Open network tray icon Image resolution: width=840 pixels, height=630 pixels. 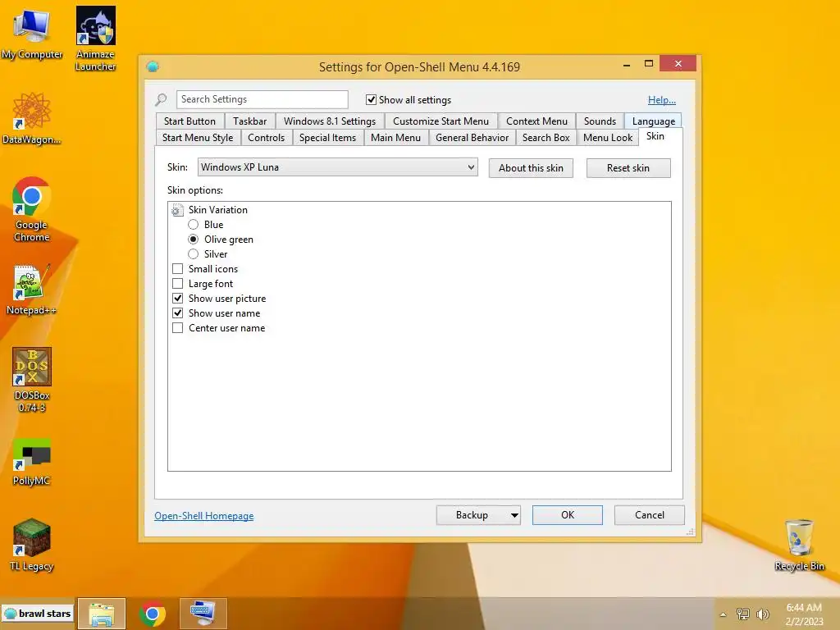coord(742,614)
